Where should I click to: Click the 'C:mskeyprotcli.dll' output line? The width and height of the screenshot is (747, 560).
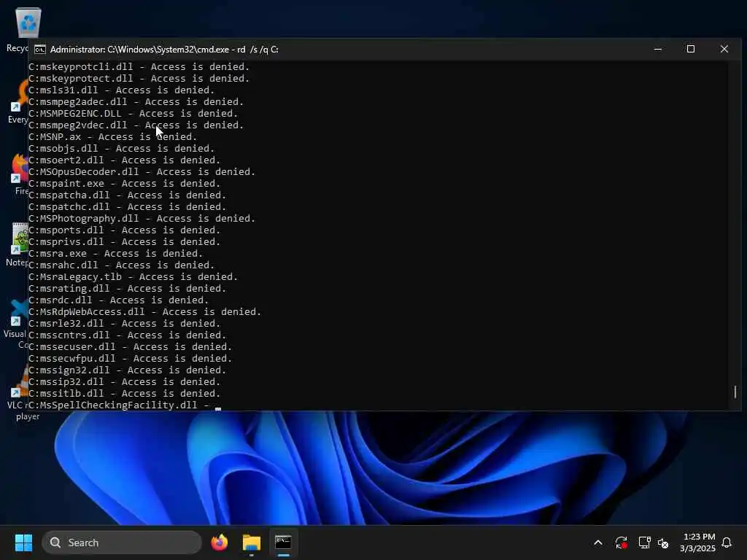tap(139, 66)
